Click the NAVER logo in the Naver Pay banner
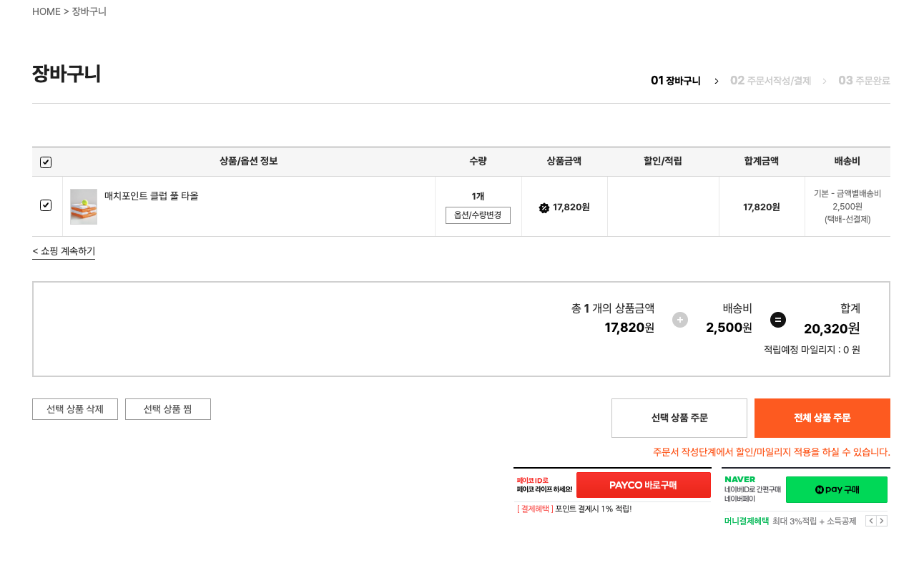Image resolution: width=924 pixels, height=563 pixels. 739,479
